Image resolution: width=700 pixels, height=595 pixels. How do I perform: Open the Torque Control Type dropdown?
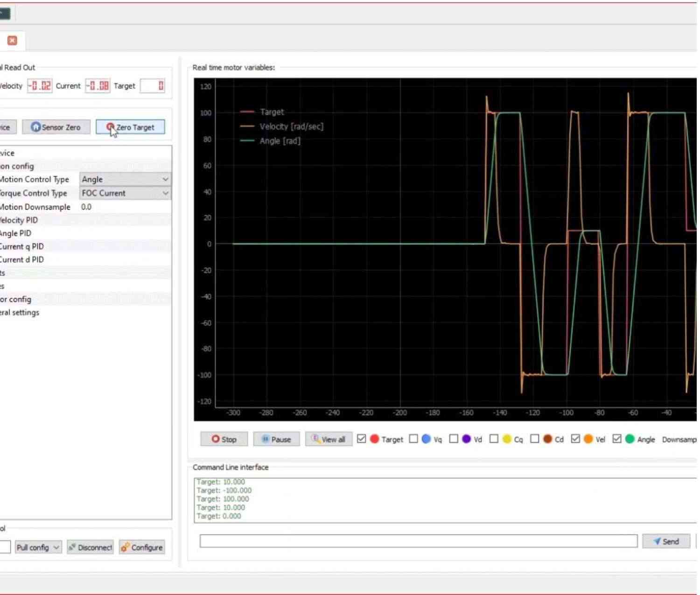125,193
